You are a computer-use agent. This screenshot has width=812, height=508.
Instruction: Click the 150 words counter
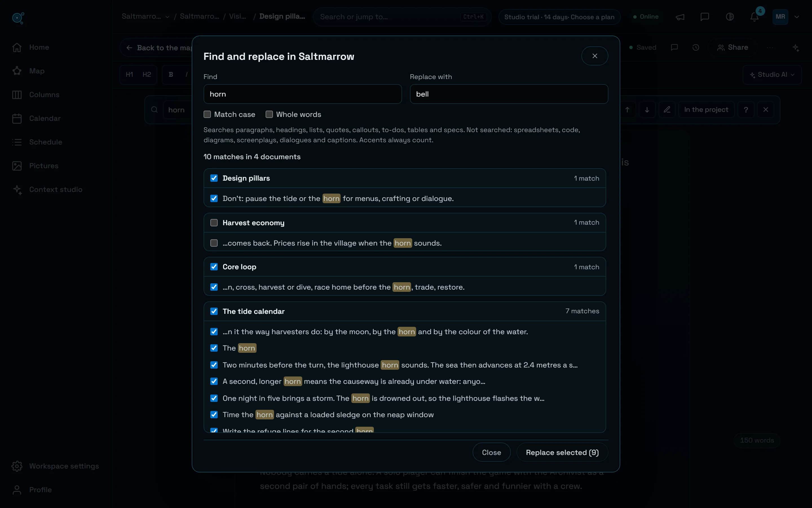[757, 441]
